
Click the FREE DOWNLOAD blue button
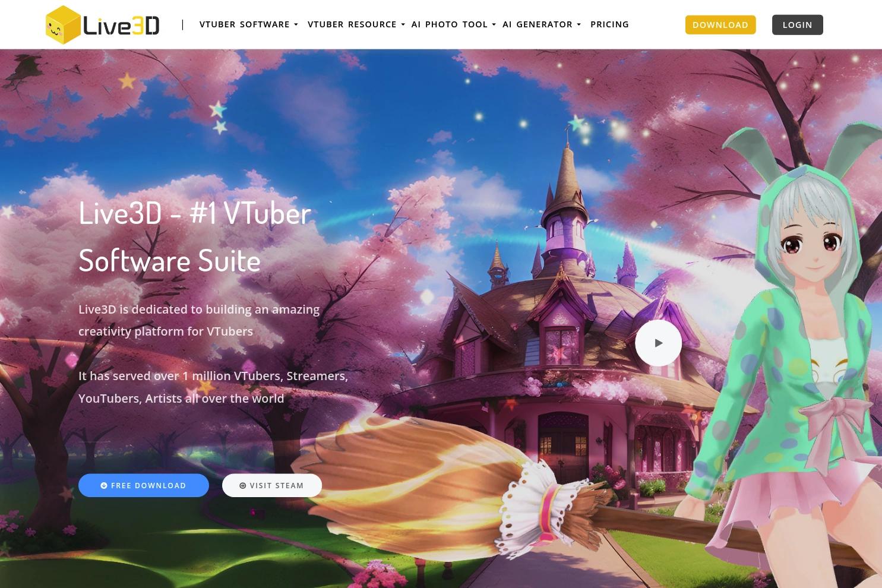[x=144, y=485]
